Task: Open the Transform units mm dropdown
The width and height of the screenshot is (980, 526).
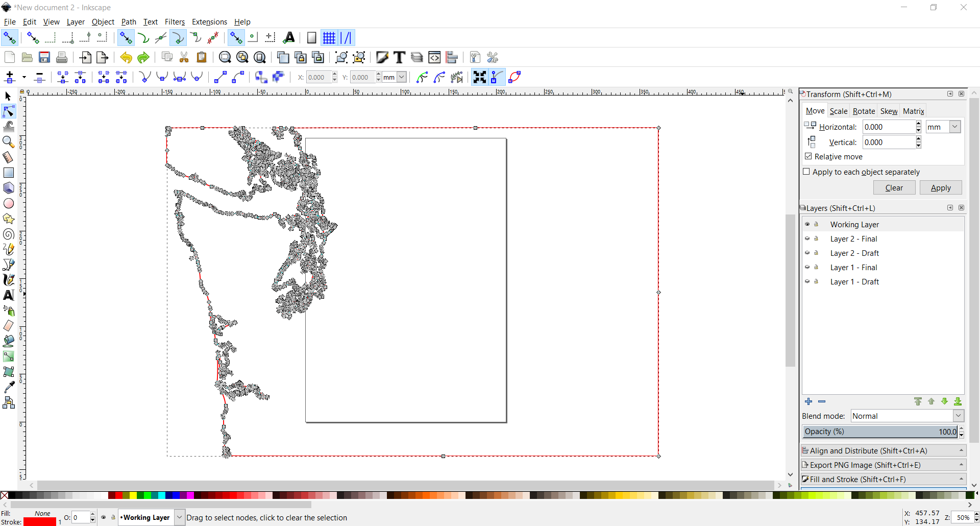Action: [x=955, y=127]
